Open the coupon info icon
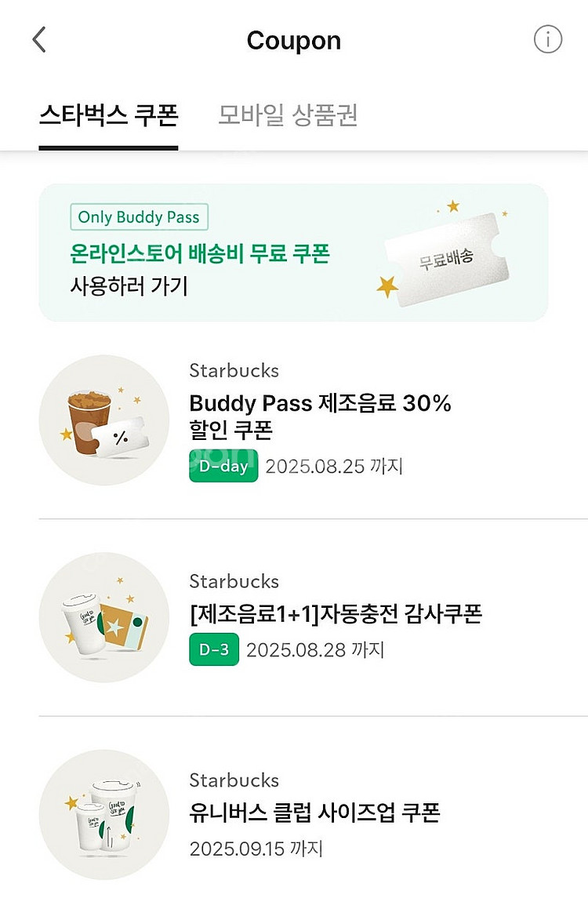The image size is (588, 909). [547, 39]
